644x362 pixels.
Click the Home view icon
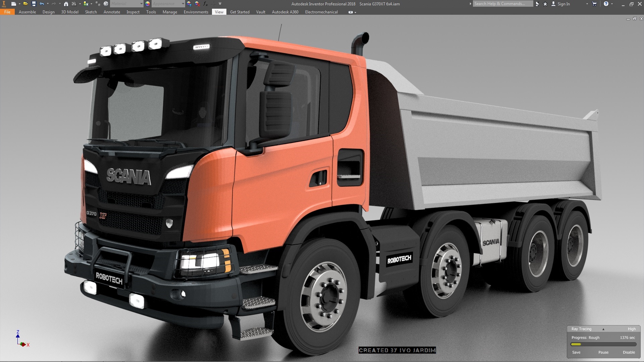click(66, 4)
